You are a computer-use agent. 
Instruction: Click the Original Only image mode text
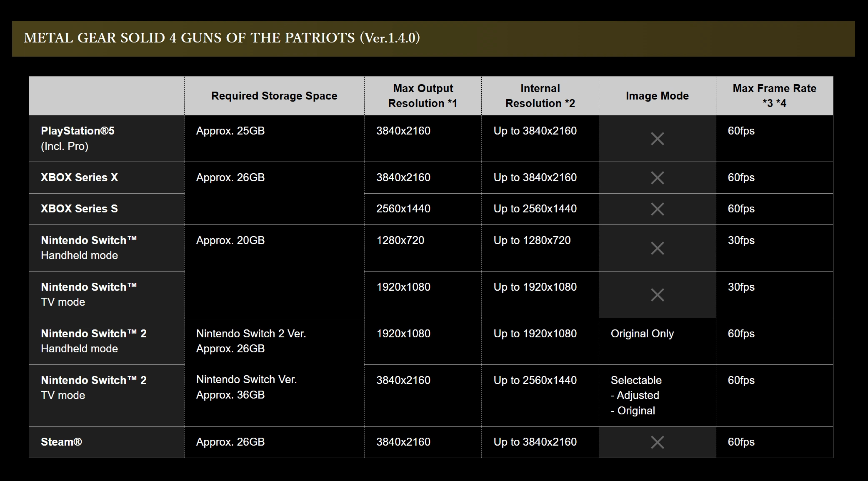point(642,334)
